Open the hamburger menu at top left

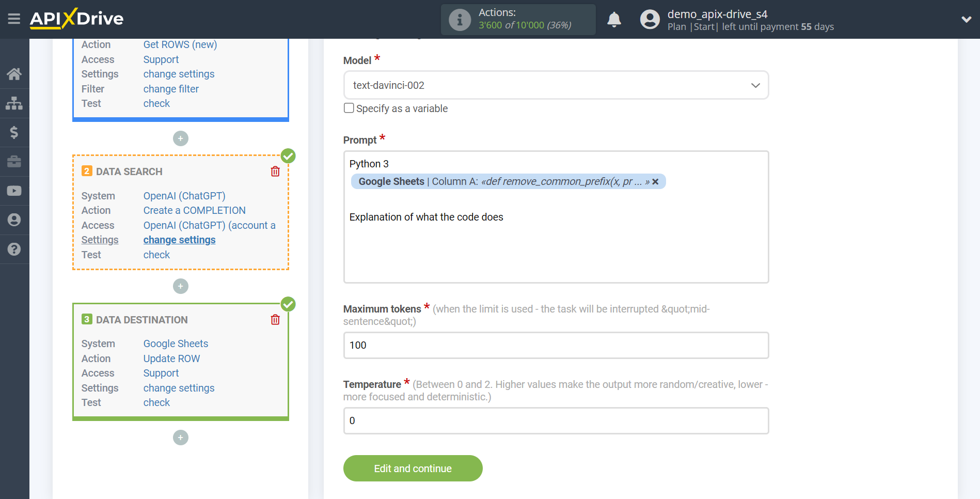pos(14,19)
